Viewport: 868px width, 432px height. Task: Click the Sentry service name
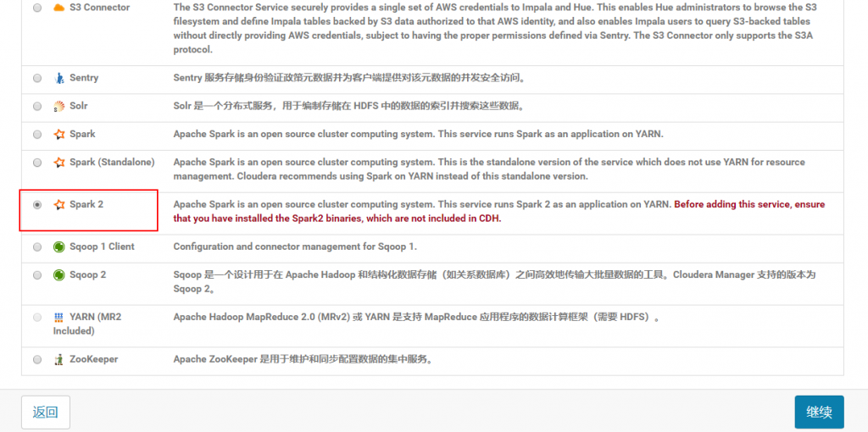pos(84,78)
